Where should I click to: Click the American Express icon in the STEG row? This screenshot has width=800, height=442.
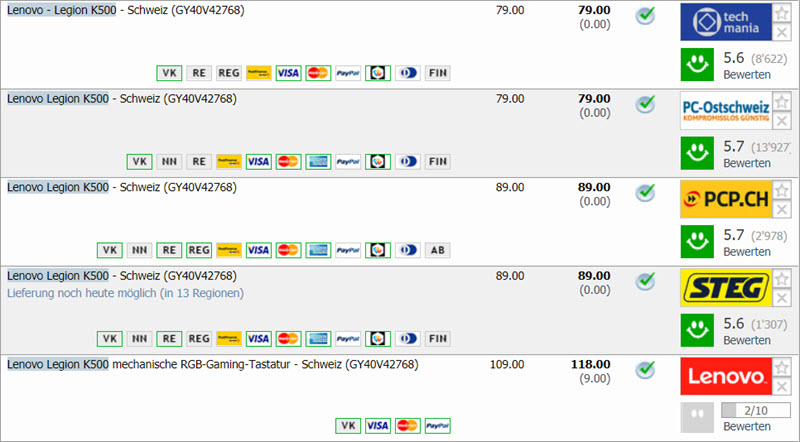(319, 338)
